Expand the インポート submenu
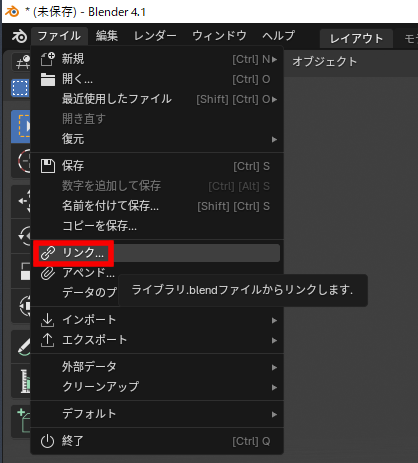The width and height of the screenshot is (418, 463). point(157,320)
